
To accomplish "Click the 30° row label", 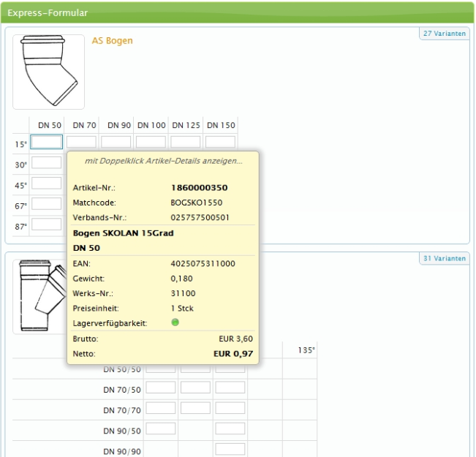I will point(21,165).
